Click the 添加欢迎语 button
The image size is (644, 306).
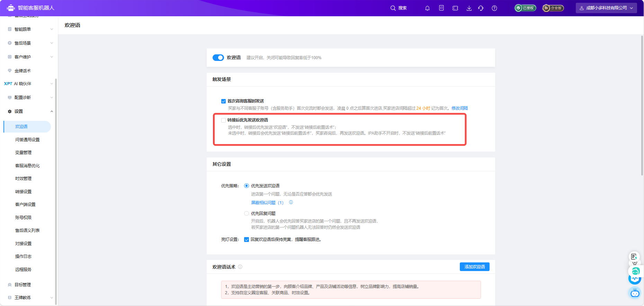(x=475, y=267)
